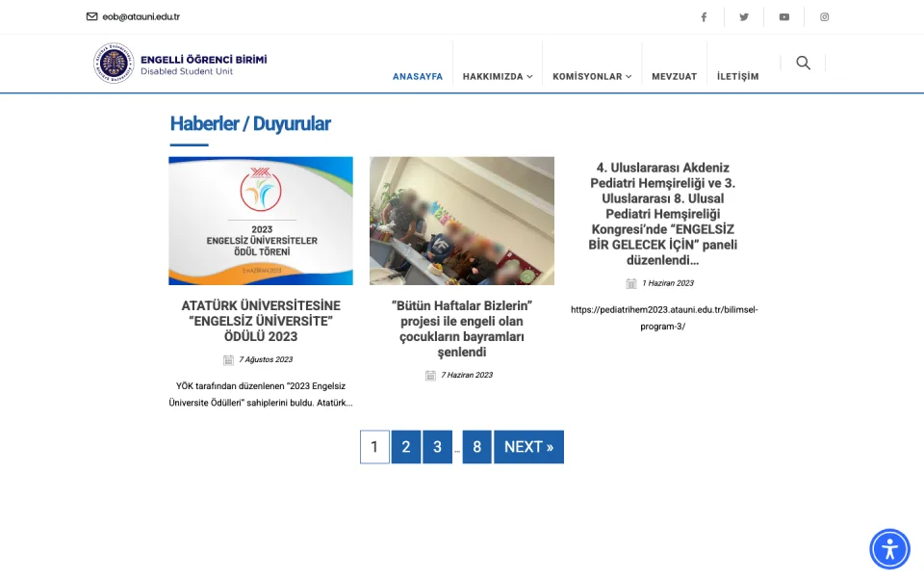Click the 1 Haziran 2023 date text
The height and width of the screenshot is (578, 924).
tap(668, 283)
